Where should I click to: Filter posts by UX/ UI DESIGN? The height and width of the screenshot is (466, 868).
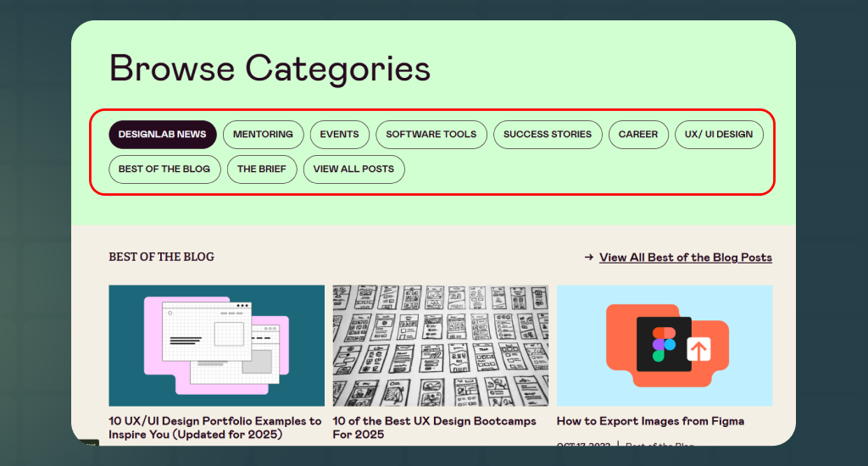click(x=719, y=135)
